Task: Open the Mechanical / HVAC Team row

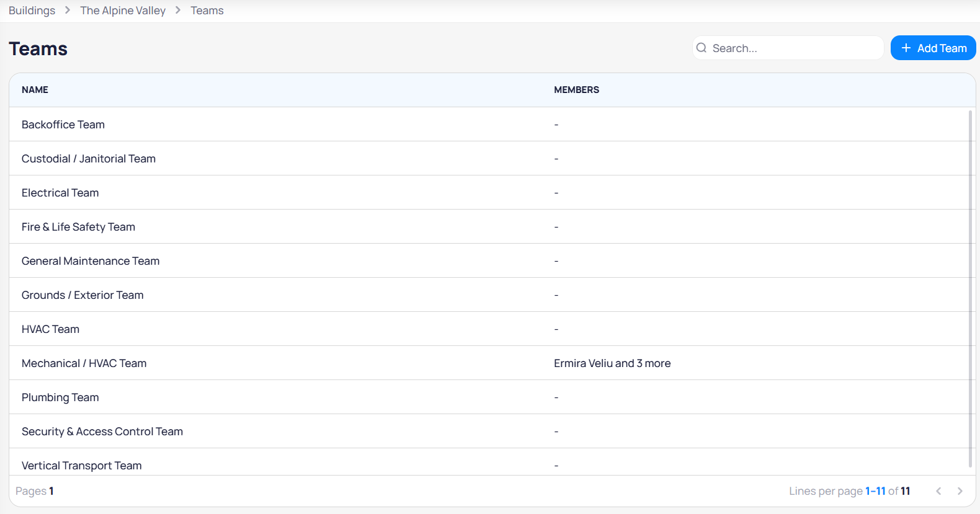Action: point(84,363)
